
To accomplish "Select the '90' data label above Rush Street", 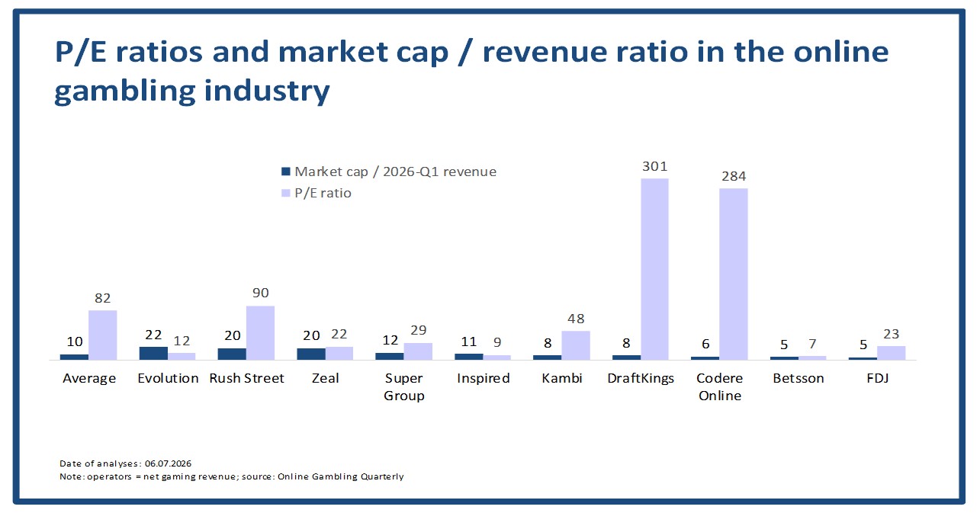I will [261, 293].
